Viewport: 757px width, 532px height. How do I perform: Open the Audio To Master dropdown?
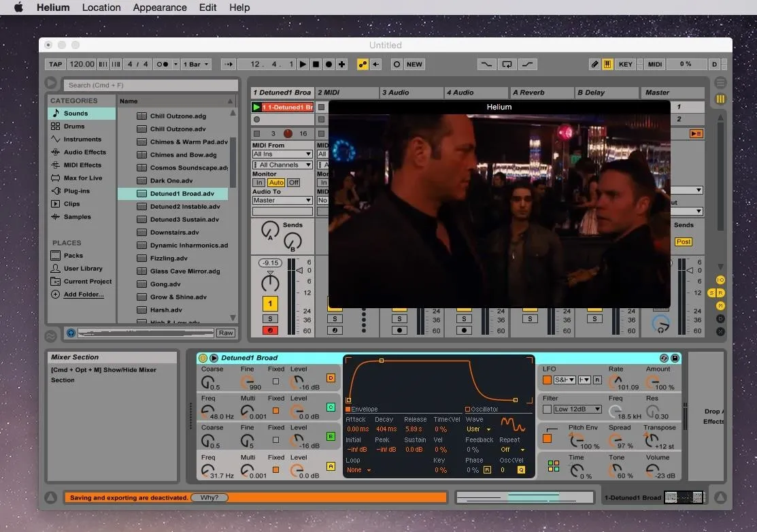tap(282, 200)
